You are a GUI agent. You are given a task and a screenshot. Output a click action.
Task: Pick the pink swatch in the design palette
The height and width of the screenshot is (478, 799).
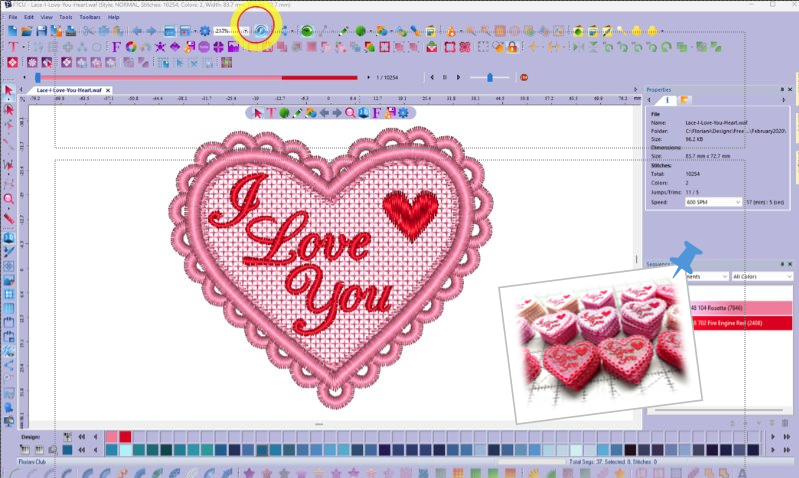110,437
